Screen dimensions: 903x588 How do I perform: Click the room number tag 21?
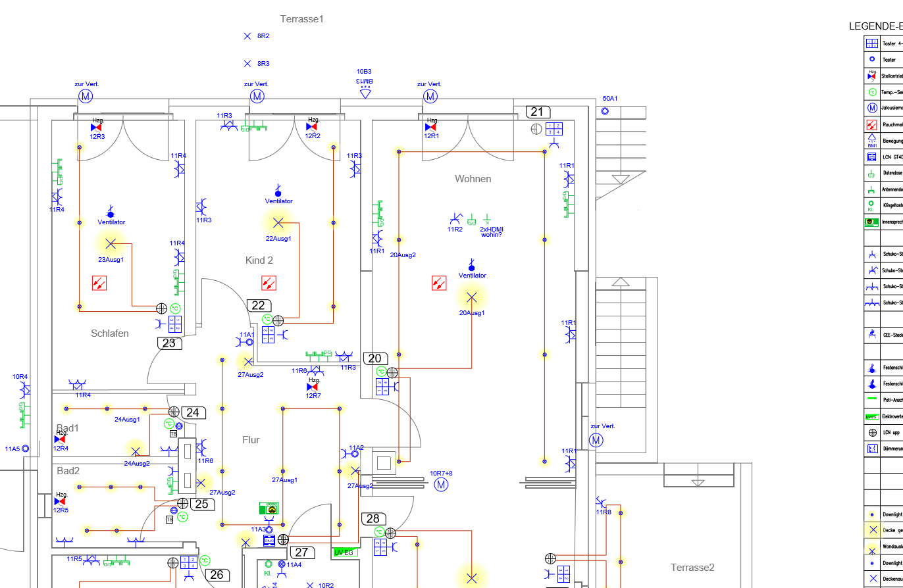click(537, 112)
